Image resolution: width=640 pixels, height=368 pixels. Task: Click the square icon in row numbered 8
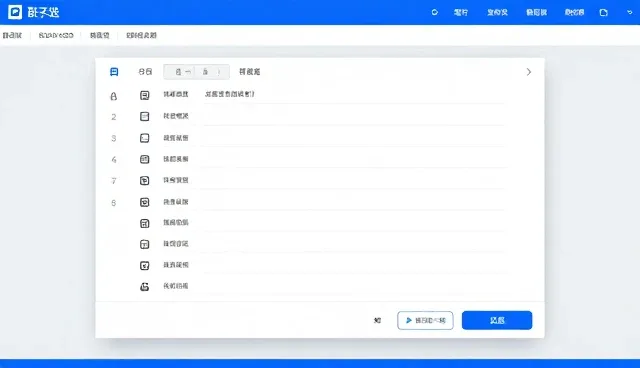click(x=144, y=202)
